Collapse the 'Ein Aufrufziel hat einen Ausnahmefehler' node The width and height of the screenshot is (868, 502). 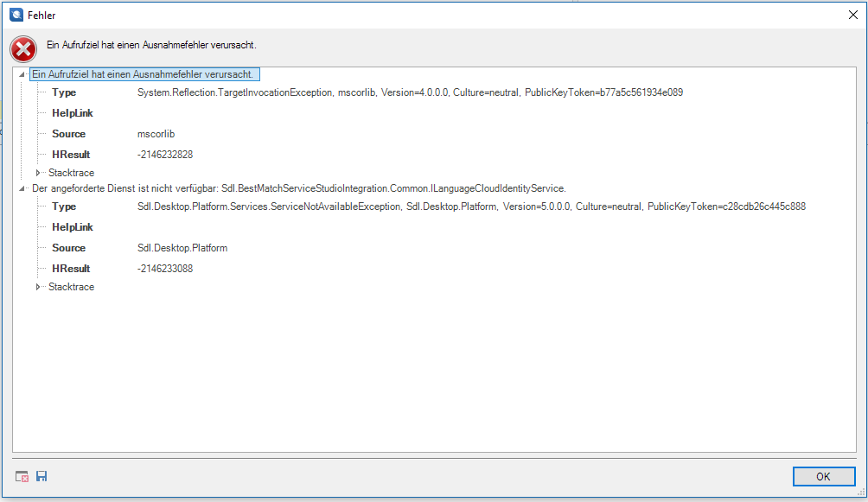22,74
